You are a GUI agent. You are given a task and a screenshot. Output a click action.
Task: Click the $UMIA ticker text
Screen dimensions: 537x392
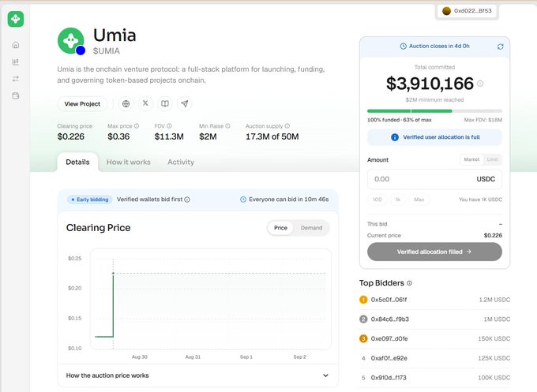[x=107, y=51]
